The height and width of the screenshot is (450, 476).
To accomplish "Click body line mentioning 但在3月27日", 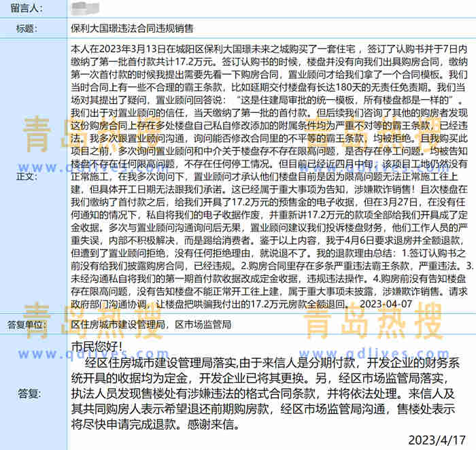I will point(268,202).
